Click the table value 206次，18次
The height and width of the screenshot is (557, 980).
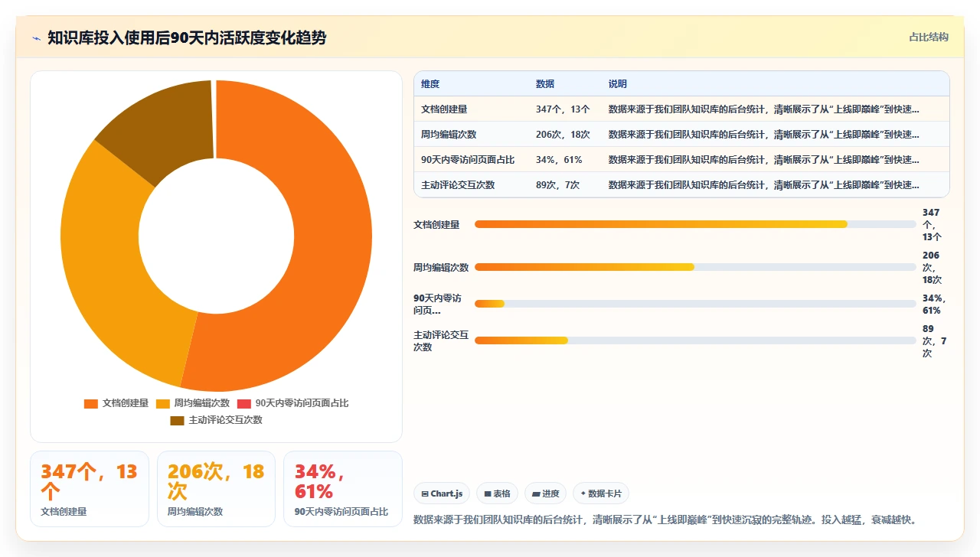click(563, 134)
